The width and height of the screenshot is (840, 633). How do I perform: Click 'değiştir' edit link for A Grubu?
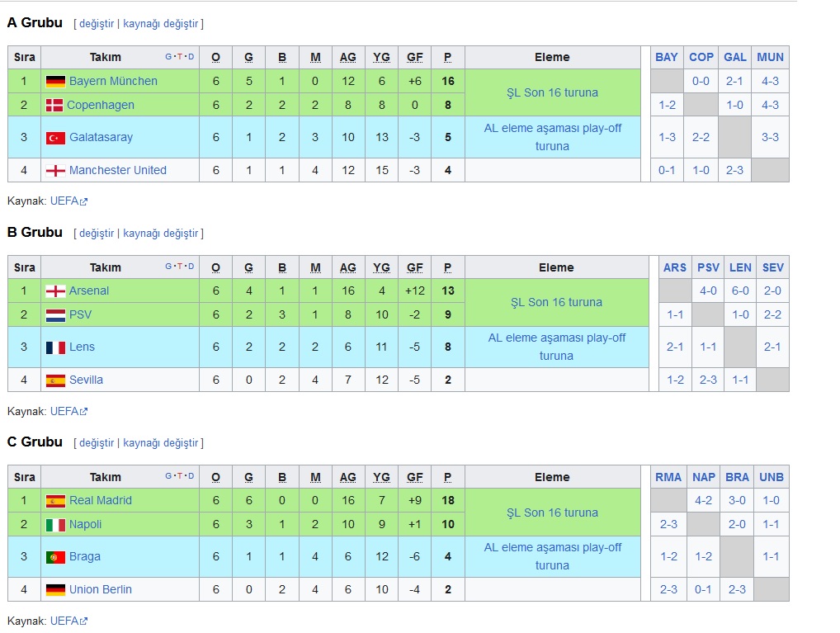97,24
